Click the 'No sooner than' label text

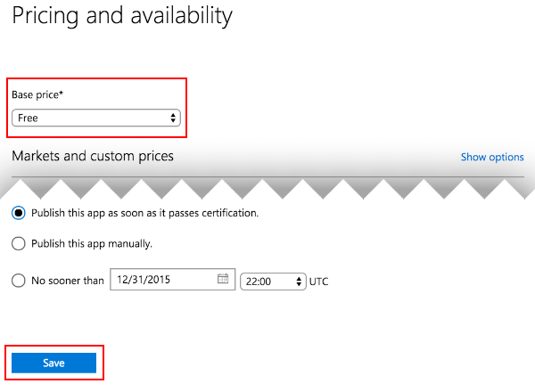[68, 280]
